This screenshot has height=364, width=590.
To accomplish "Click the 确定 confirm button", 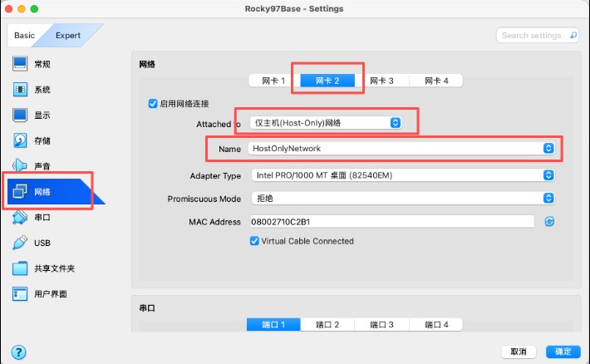I will [x=563, y=352].
